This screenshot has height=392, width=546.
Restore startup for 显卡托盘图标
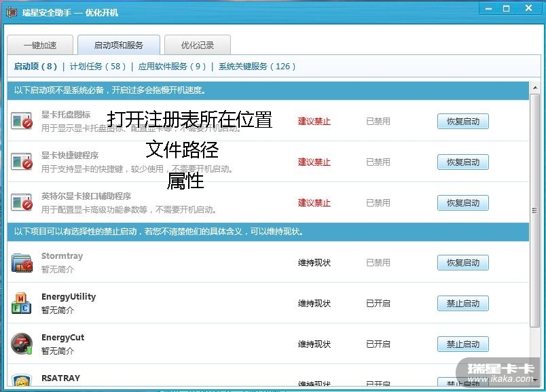click(462, 122)
